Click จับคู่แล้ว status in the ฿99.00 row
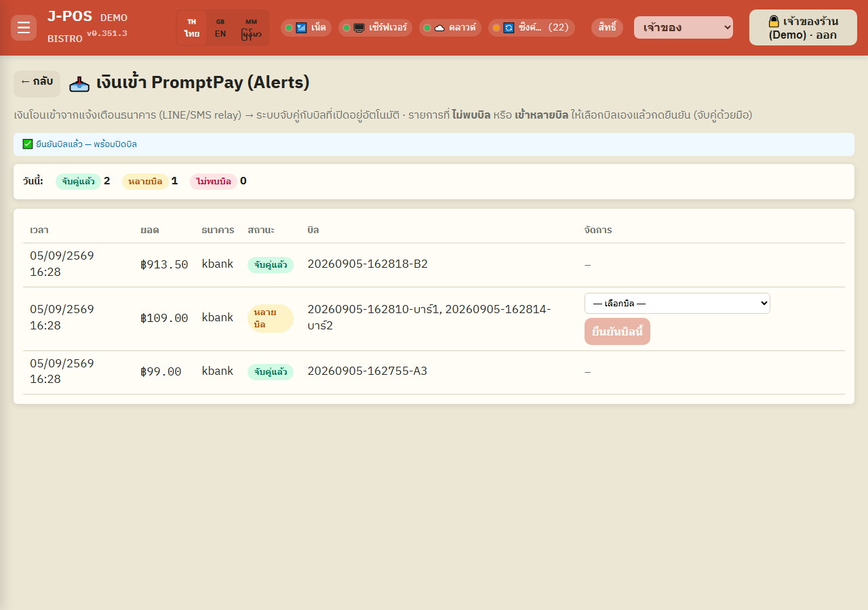The width and height of the screenshot is (868, 610). (271, 371)
